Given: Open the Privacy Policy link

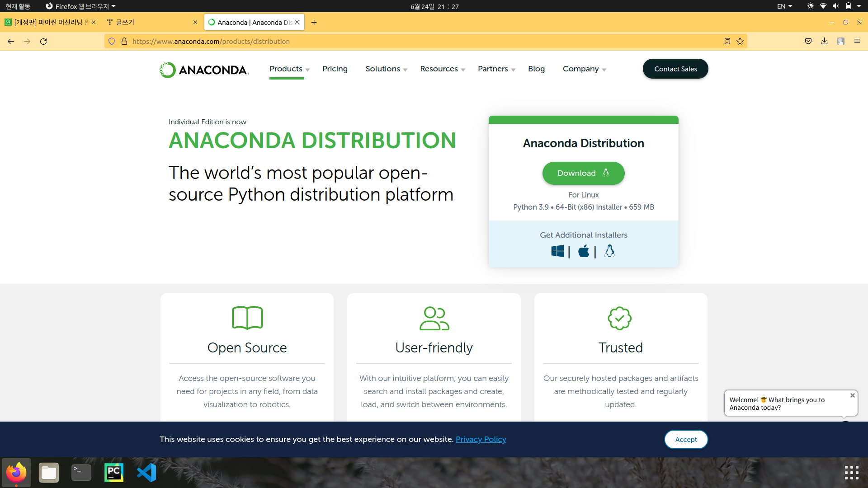Looking at the screenshot, I should (481, 439).
